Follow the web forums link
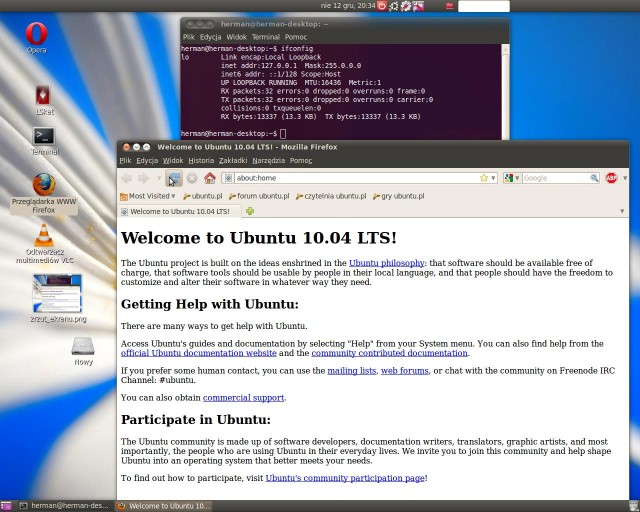The image size is (640, 512). tap(404, 371)
